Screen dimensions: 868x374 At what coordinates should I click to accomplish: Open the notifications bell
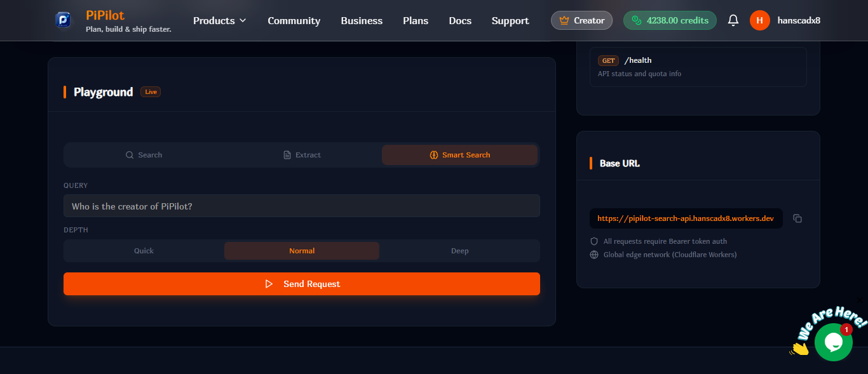[x=733, y=20]
